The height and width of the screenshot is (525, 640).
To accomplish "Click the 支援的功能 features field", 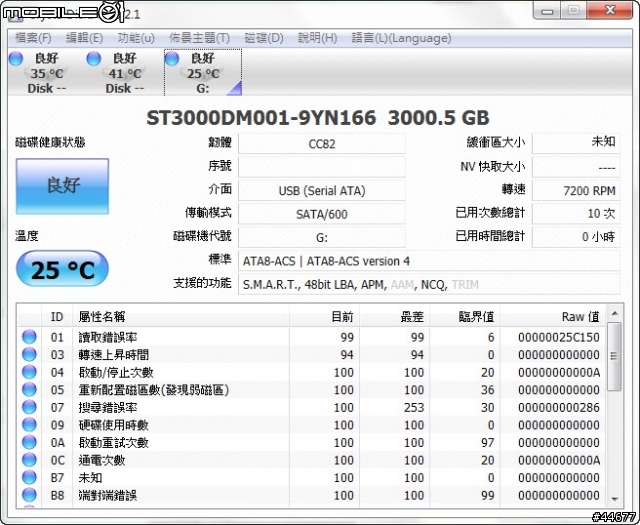I will click(429, 284).
